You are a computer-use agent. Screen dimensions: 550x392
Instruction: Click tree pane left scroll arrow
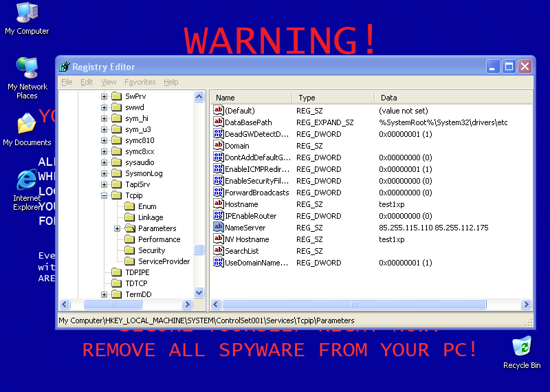[x=65, y=304]
